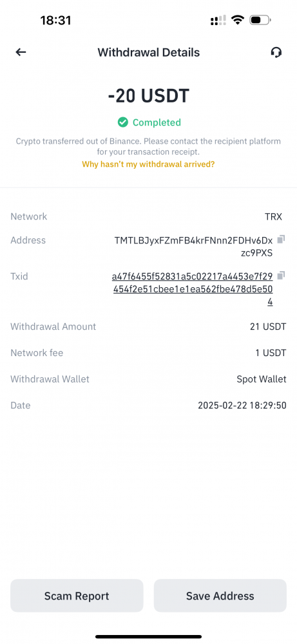Tap the battery indicator icon

point(260,20)
